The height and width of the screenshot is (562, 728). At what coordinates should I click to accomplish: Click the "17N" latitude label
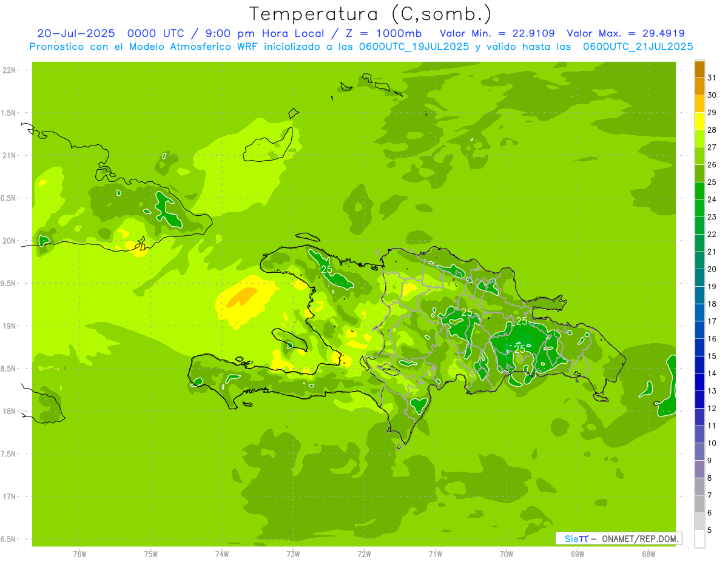(x=10, y=497)
